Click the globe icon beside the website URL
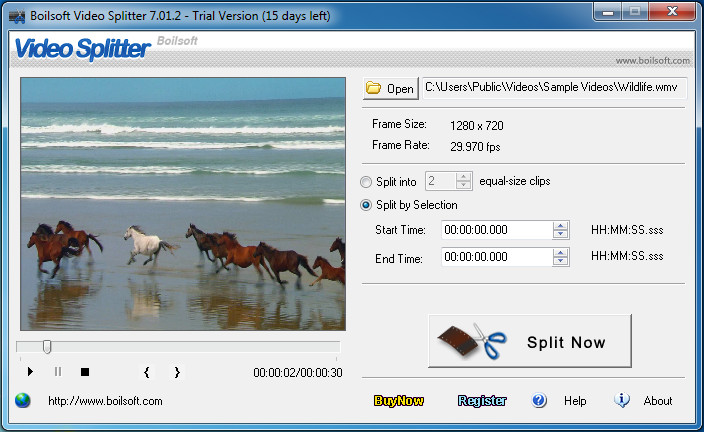The height and width of the screenshot is (432, 704). tap(23, 401)
